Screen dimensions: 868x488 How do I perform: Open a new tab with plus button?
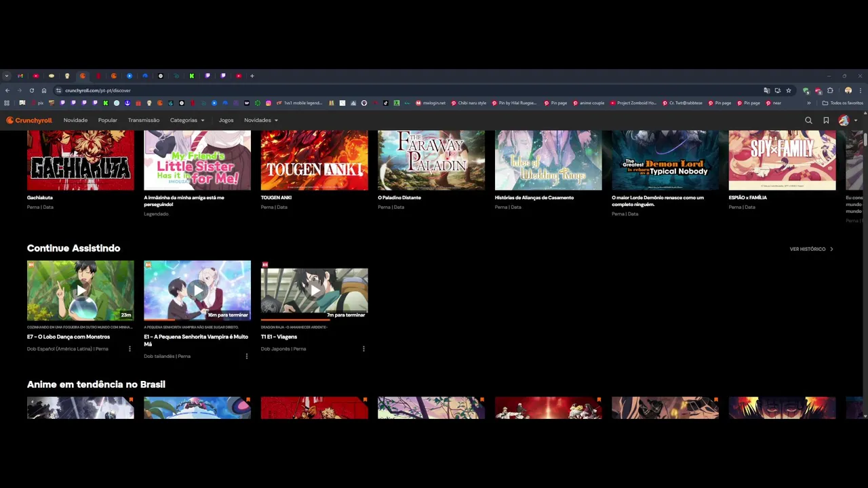point(252,76)
